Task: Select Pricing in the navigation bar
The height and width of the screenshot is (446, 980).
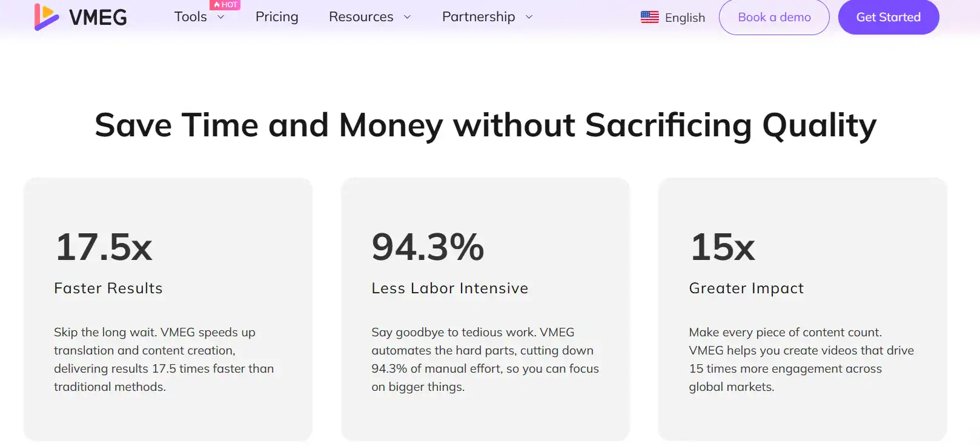Action: [276, 17]
